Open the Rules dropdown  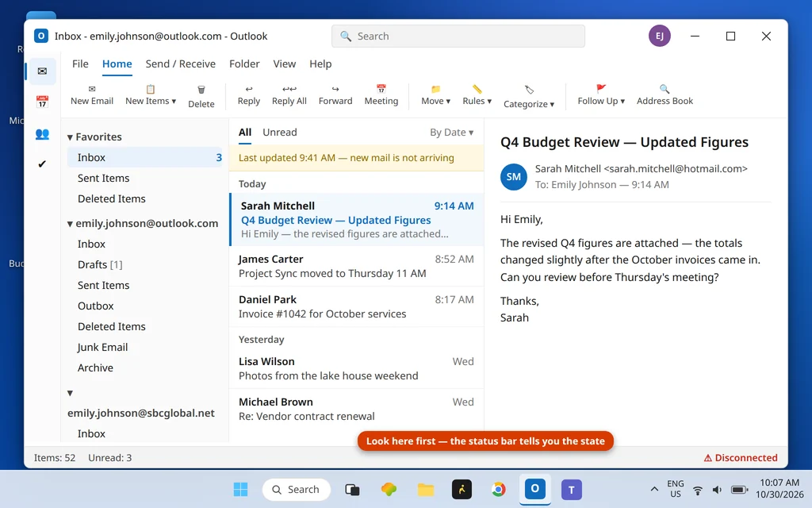477,95
